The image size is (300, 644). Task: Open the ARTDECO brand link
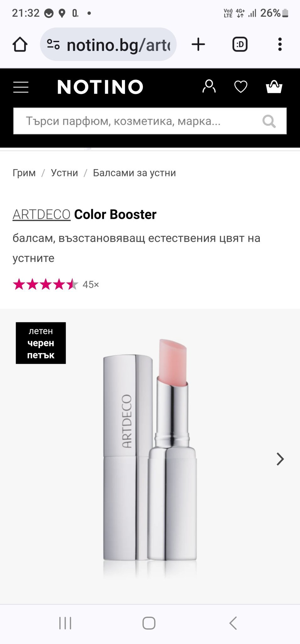pos(41,214)
